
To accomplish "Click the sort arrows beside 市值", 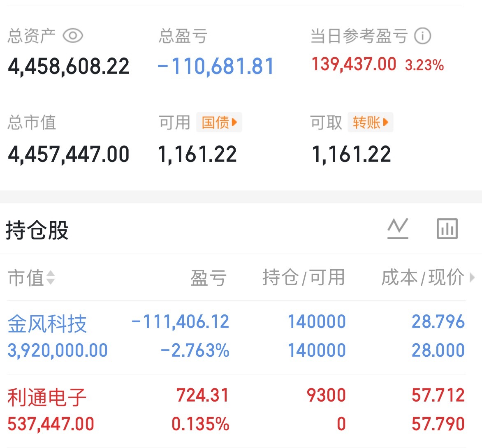I will (x=51, y=278).
